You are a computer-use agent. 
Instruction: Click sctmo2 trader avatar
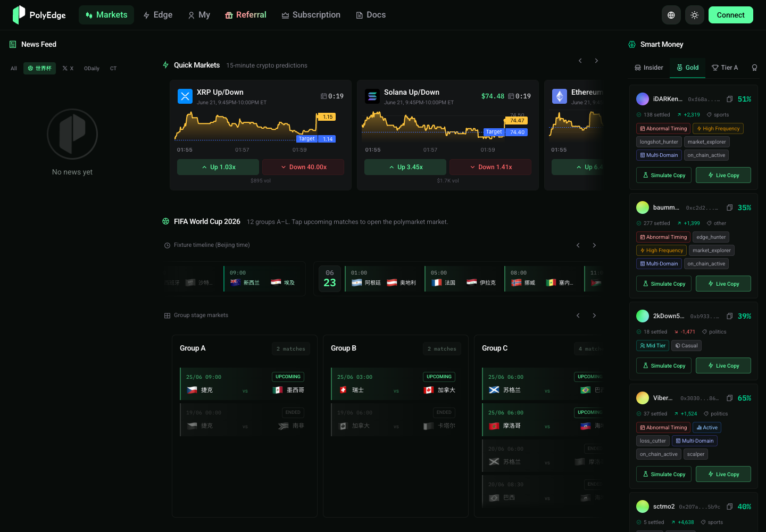coord(643,506)
